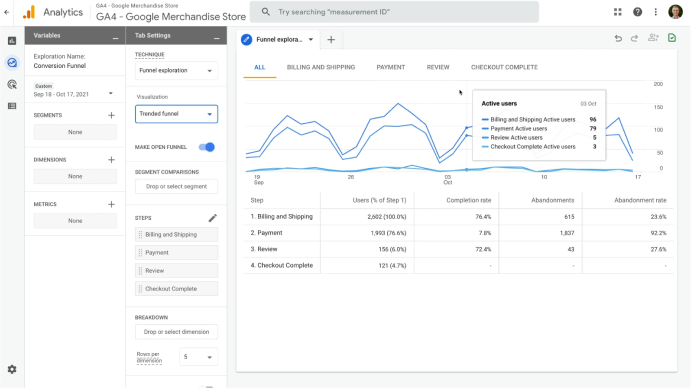The height and width of the screenshot is (388, 691).
Task: Open Reports in left sidebar
Action: click(x=12, y=41)
